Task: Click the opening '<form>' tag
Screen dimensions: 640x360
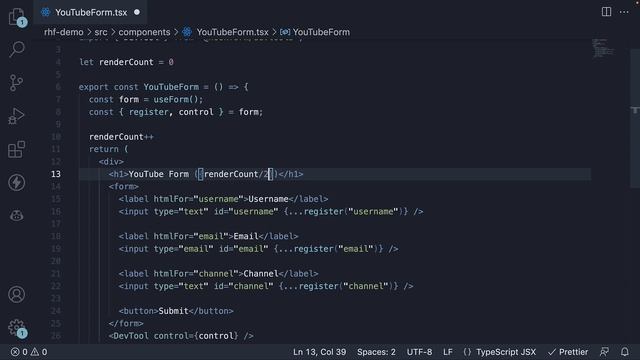Action: coord(124,187)
